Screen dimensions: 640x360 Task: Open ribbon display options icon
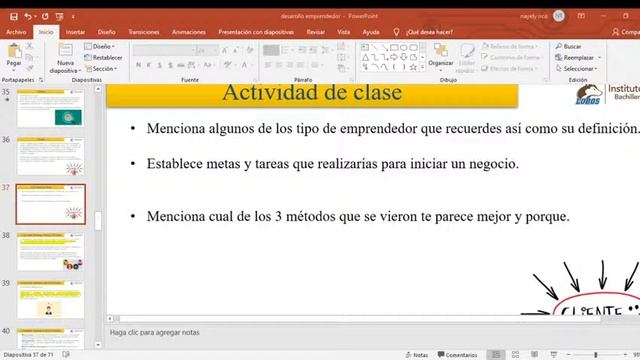581,16
